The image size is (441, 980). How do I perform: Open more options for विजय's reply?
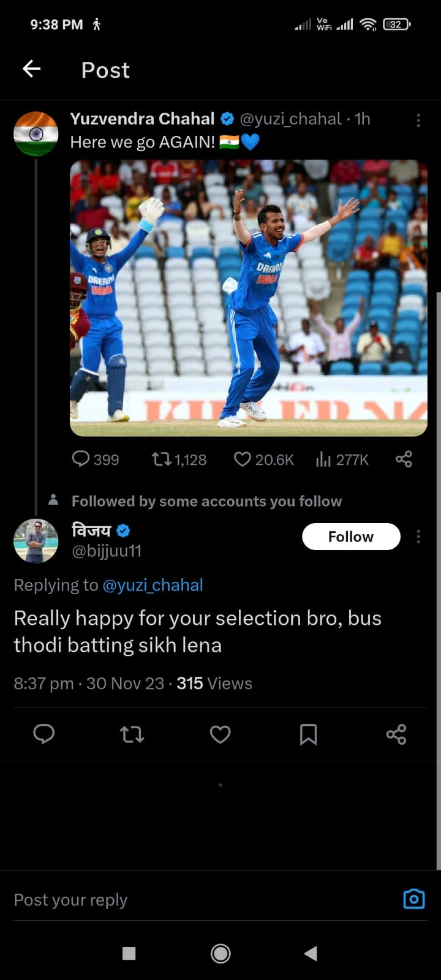(x=418, y=537)
